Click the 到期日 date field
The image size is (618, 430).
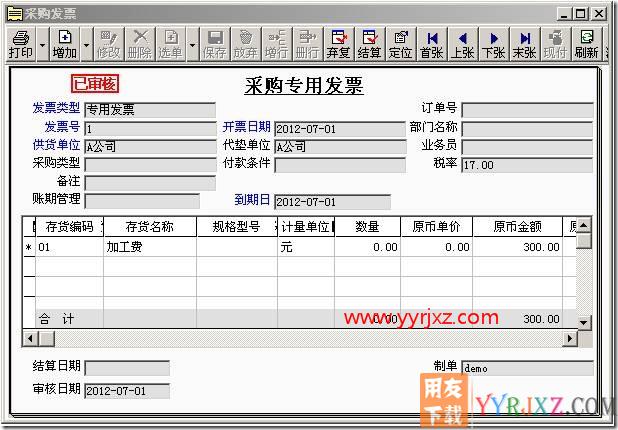click(333, 202)
